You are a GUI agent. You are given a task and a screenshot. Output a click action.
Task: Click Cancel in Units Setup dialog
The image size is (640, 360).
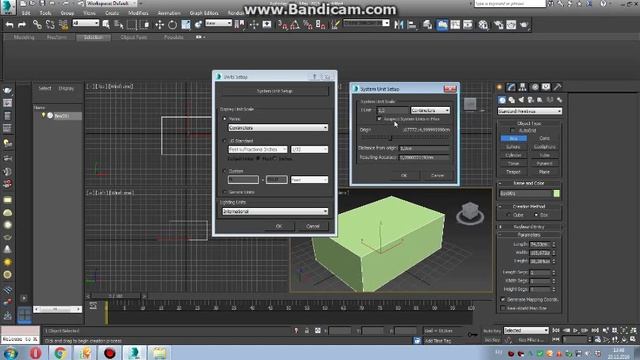(313, 226)
